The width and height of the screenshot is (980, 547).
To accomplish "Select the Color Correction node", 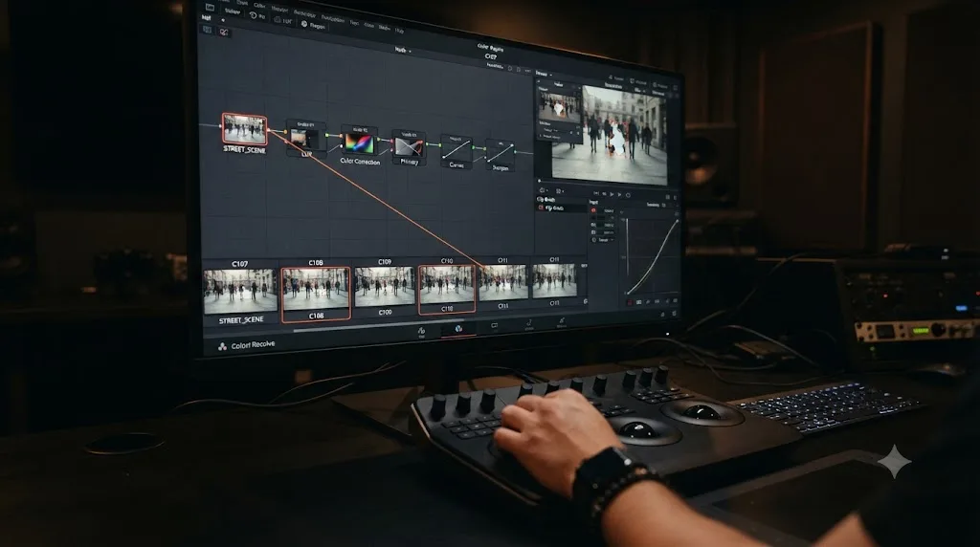I will pyautogui.click(x=359, y=143).
